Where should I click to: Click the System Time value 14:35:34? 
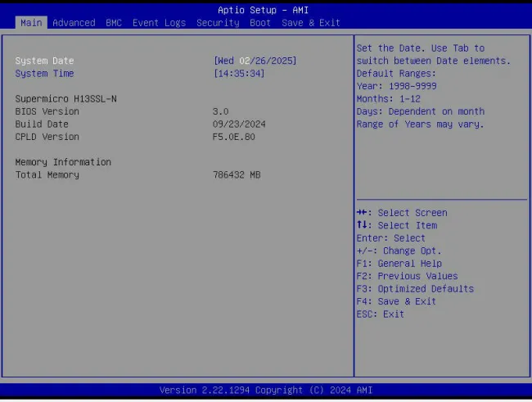click(x=239, y=74)
